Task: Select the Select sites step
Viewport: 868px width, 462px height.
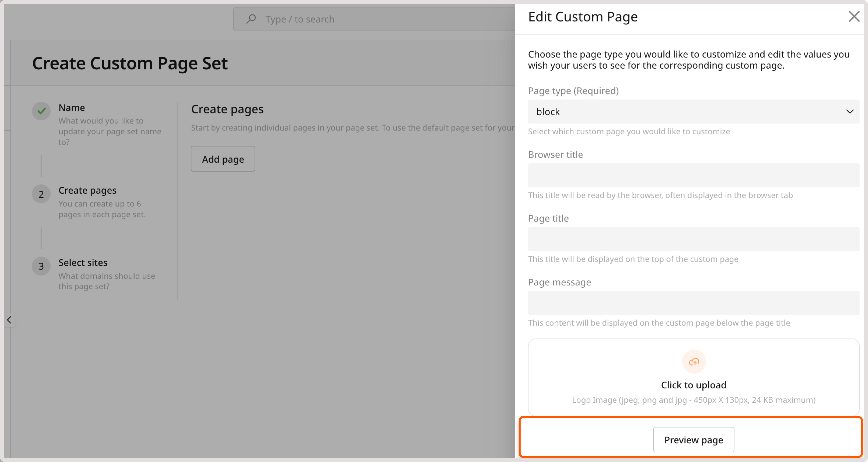Action: click(x=83, y=262)
